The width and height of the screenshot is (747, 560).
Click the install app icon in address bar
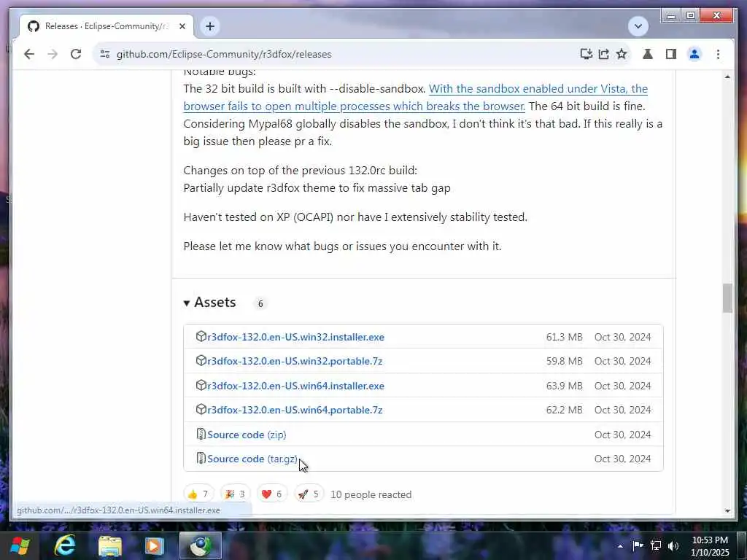point(586,54)
